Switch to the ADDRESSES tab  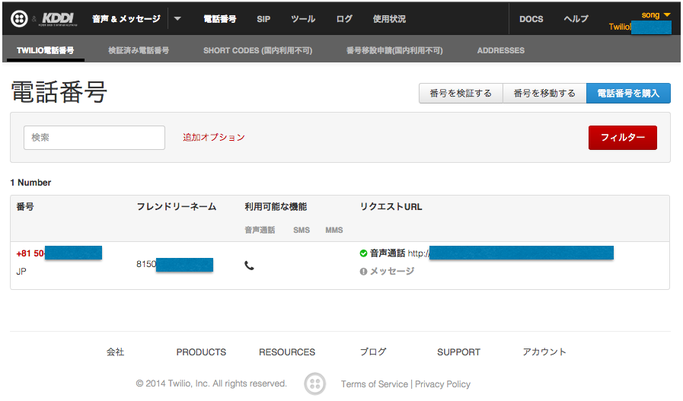(501, 51)
